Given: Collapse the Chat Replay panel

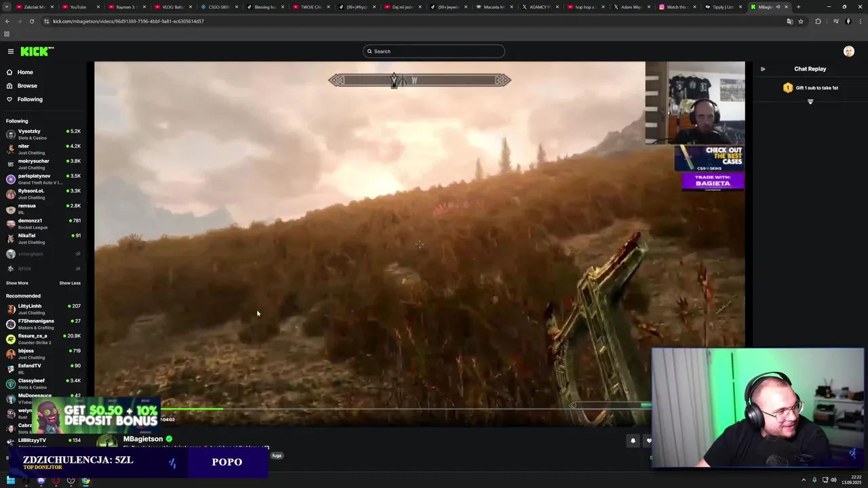Looking at the screenshot, I should tap(763, 69).
